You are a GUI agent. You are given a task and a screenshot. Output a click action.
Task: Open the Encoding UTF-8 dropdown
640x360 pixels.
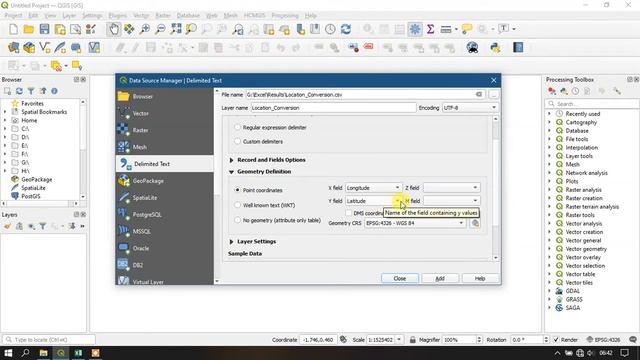(470, 108)
